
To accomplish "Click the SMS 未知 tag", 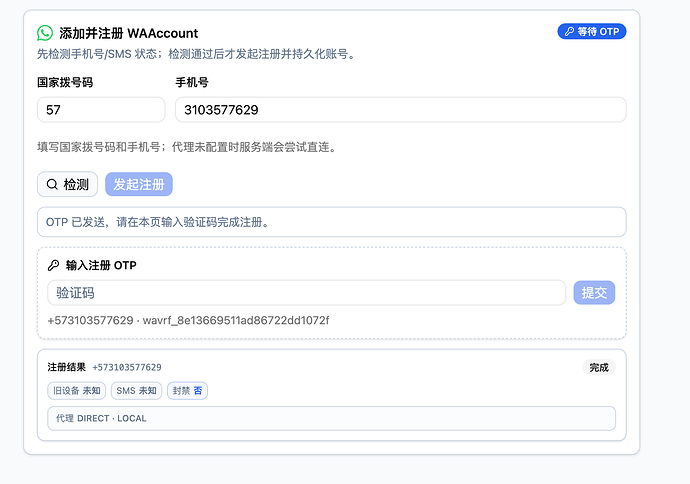I will point(136,391).
